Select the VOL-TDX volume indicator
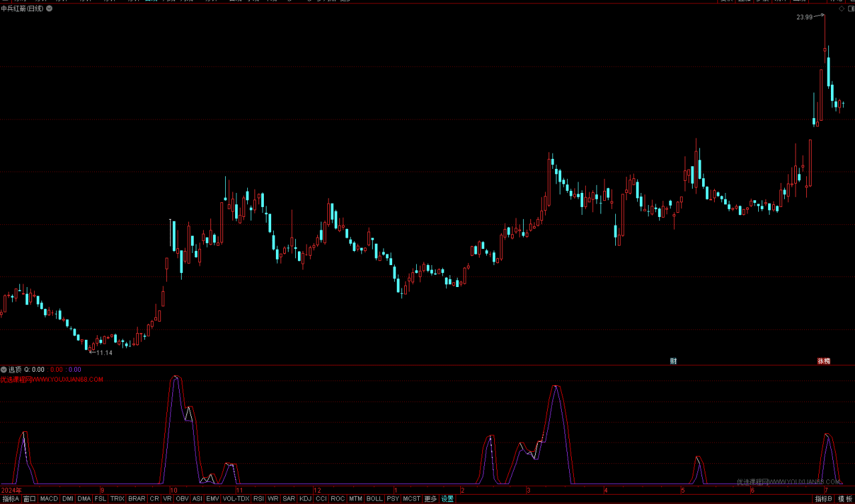This screenshot has height=504, width=855. click(236, 499)
